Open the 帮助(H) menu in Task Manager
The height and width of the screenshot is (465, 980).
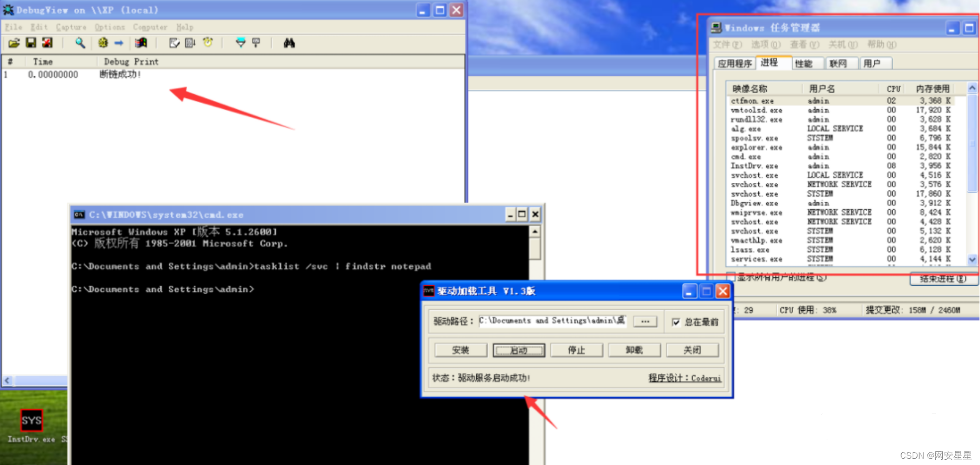pos(882,45)
